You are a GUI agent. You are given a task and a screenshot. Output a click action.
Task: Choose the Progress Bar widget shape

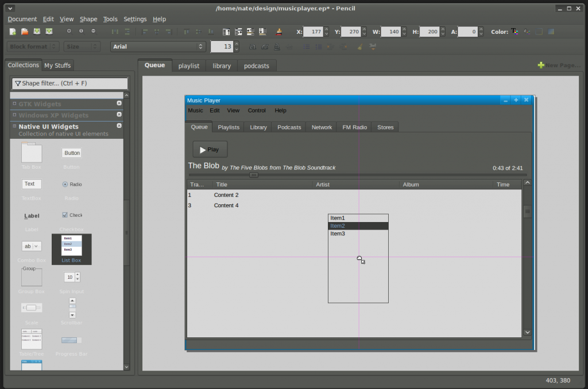coord(71,340)
